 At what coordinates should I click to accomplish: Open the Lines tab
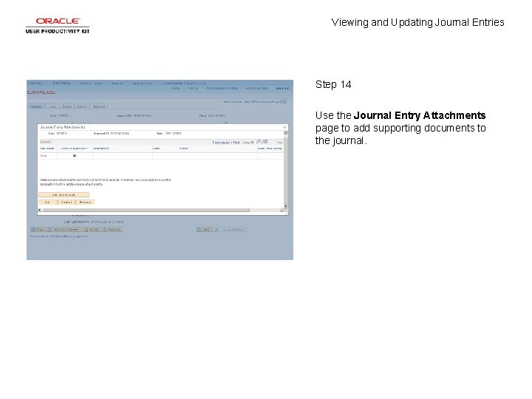(x=52, y=106)
